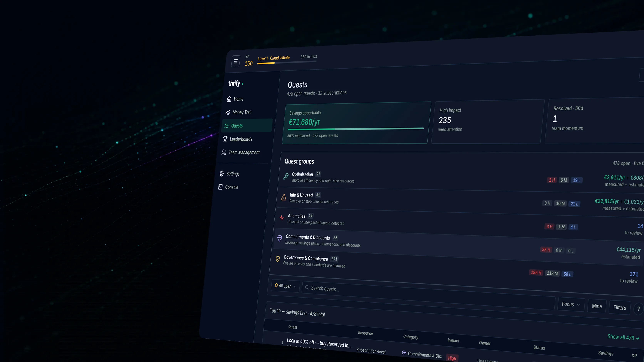This screenshot has height=362, width=644.
Task: Click the Console terminal icon
Action: [x=220, y=187]
